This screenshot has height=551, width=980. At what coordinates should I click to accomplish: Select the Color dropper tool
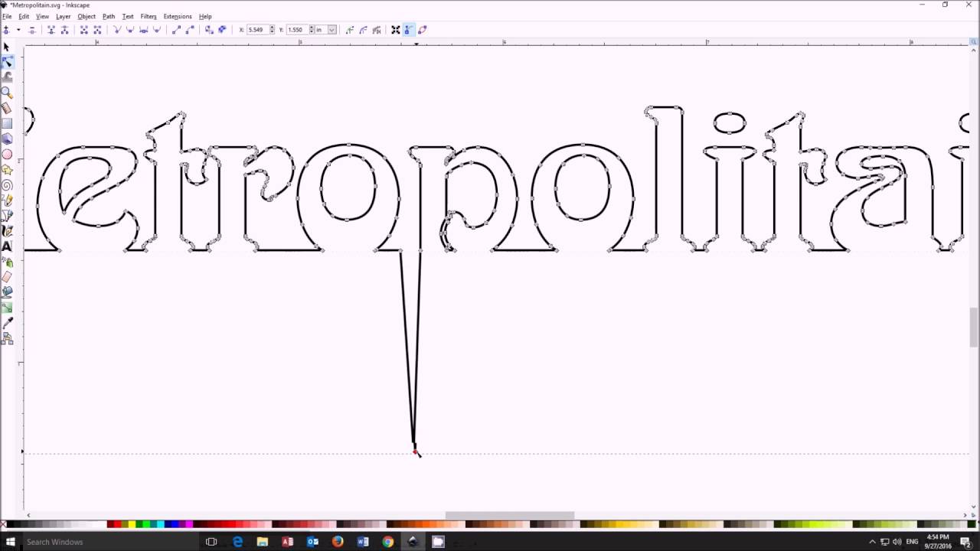click(7, 323)
